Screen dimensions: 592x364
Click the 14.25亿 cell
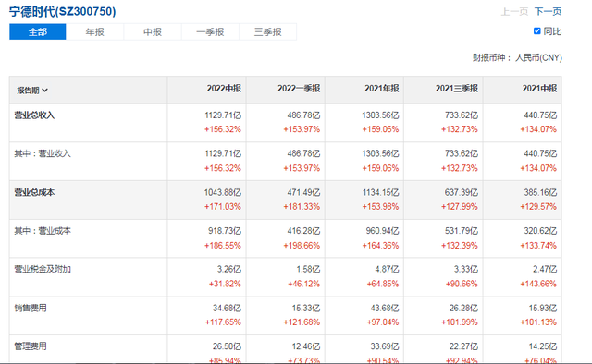coord(543,346)
